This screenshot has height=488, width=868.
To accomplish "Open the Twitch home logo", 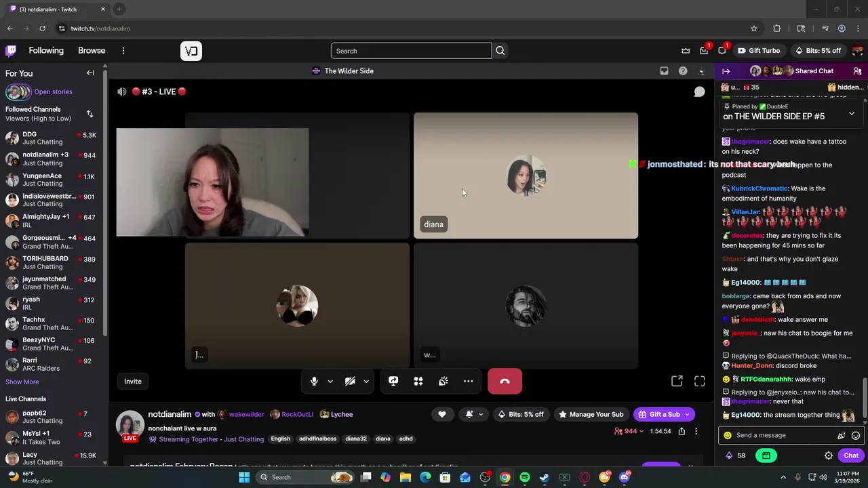I will tap(11, 51).
